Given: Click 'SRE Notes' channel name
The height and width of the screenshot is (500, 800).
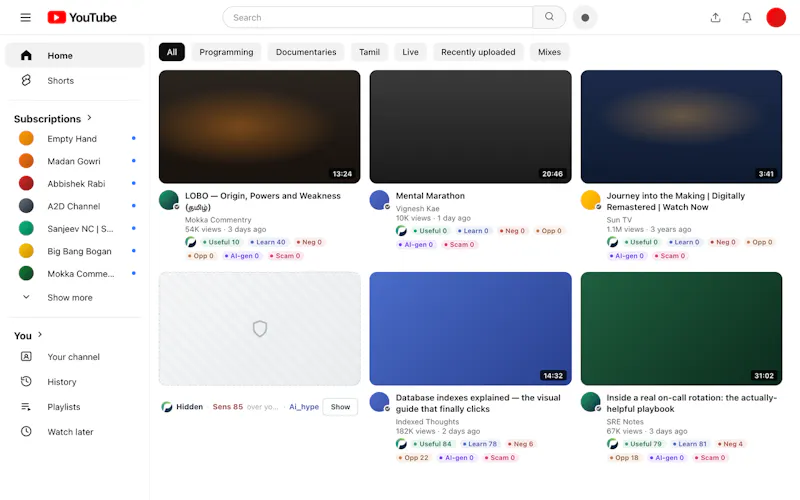Looking at the screenshot, I should tap(625, 421).
